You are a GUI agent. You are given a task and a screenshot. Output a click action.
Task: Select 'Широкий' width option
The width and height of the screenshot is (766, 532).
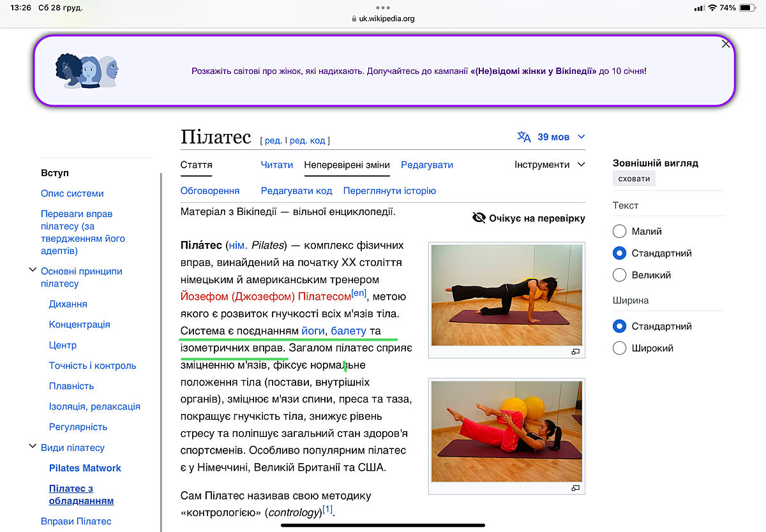point(619,348)
